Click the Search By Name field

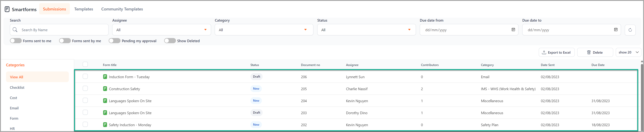point(59,30)
